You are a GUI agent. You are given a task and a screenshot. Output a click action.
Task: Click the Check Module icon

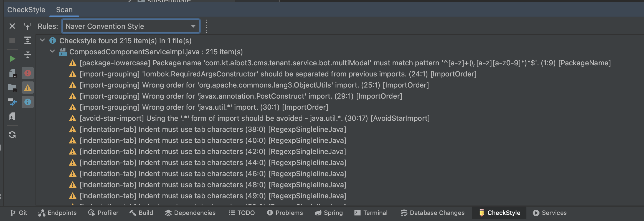12,73
